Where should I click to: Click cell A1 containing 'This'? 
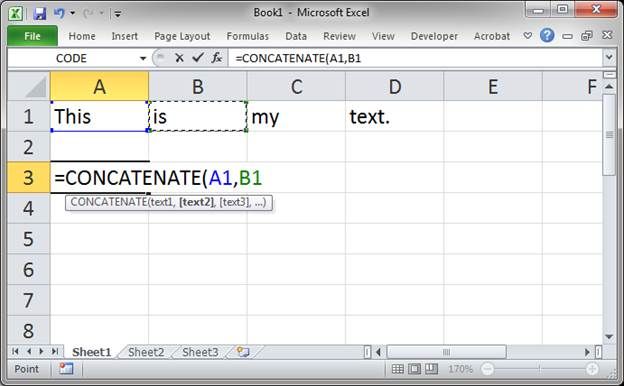(x=99, y=116)
